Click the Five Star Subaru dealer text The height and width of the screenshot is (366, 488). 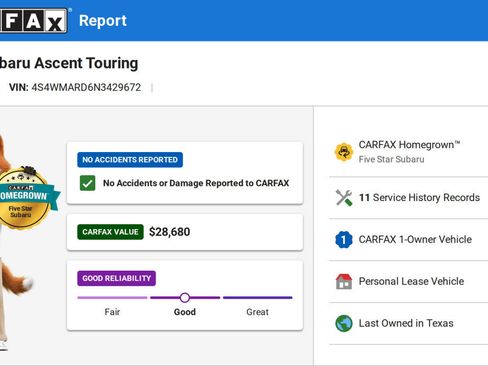391,159
